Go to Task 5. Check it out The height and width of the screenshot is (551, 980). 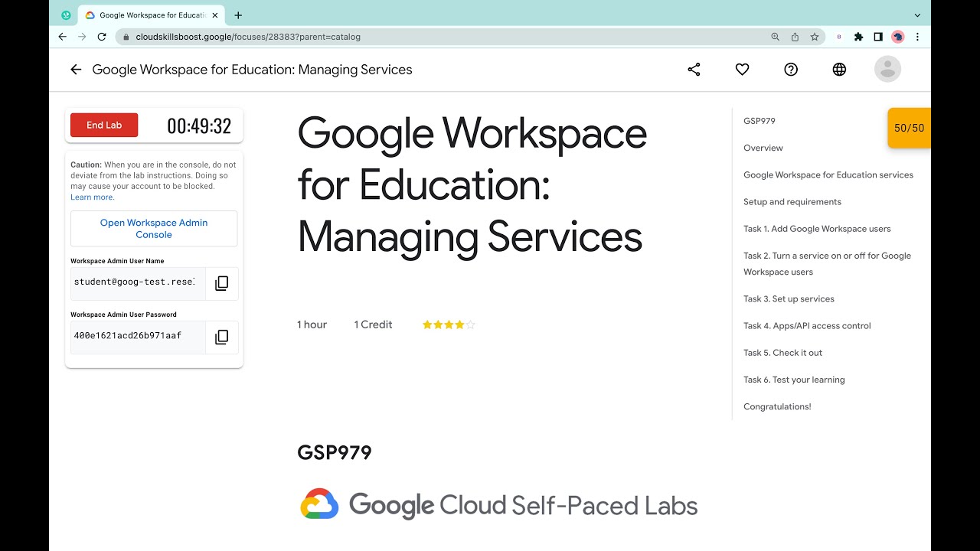pyautogui.click(x=782, y=353)
